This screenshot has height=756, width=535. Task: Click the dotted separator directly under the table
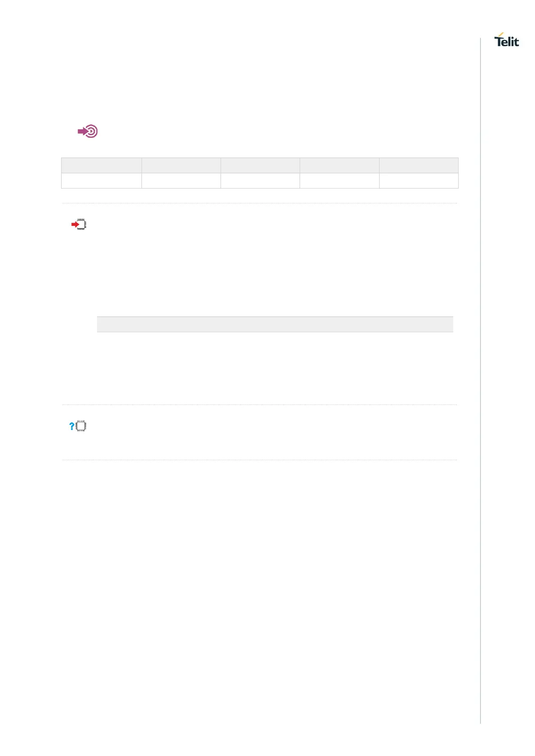(260, 203)
